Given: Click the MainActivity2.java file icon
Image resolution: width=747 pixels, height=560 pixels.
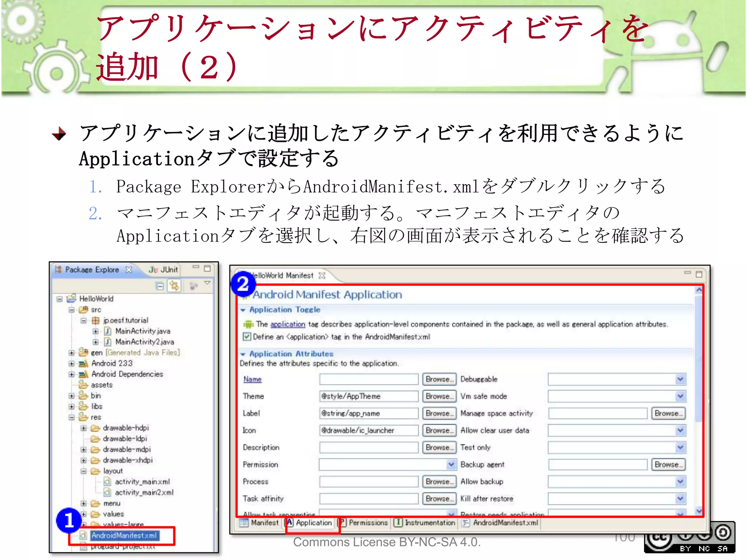Looking at the screenshot, I should tap(108, 342).
